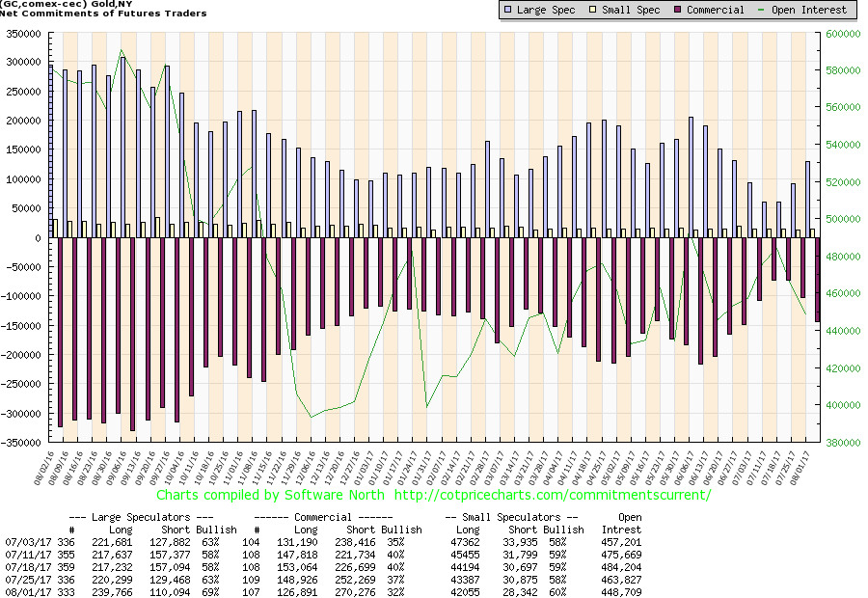This screenshot has height=598, width=868.
Task: Click the Charts compiled by Software North text
Action: (272, 495)
